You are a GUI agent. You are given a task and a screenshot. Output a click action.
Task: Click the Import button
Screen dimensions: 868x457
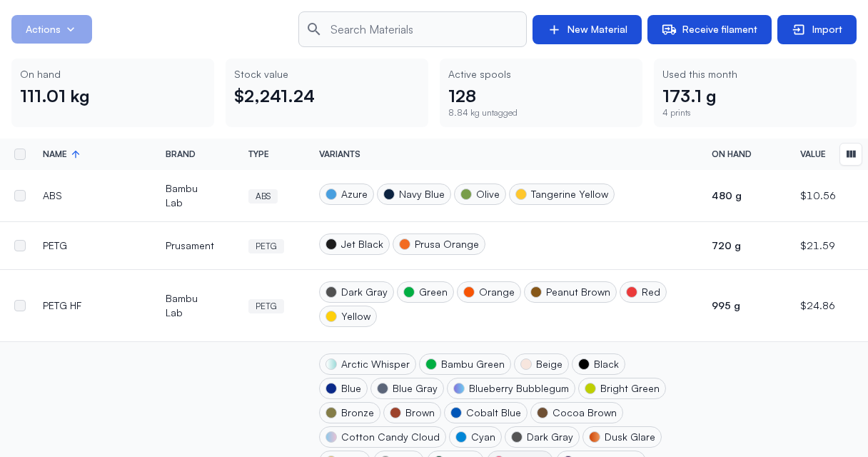tap(817, 29)
